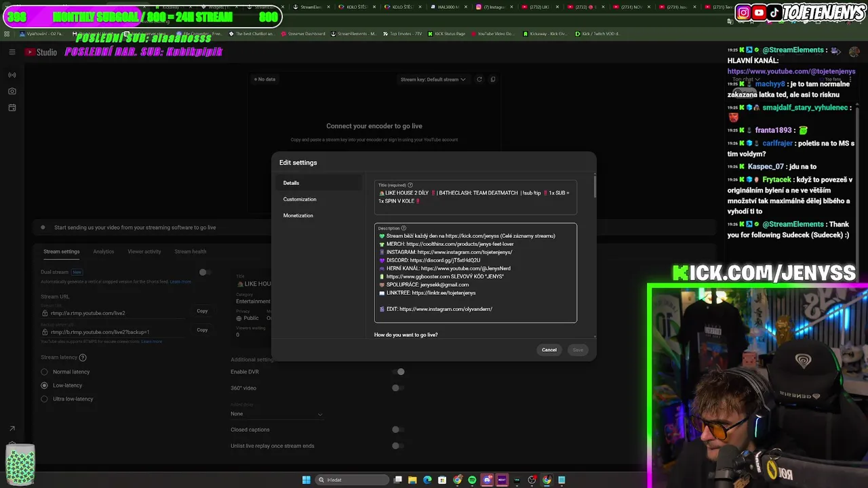Click the stream Title text field
868x488 pixels.
(475, 197)
